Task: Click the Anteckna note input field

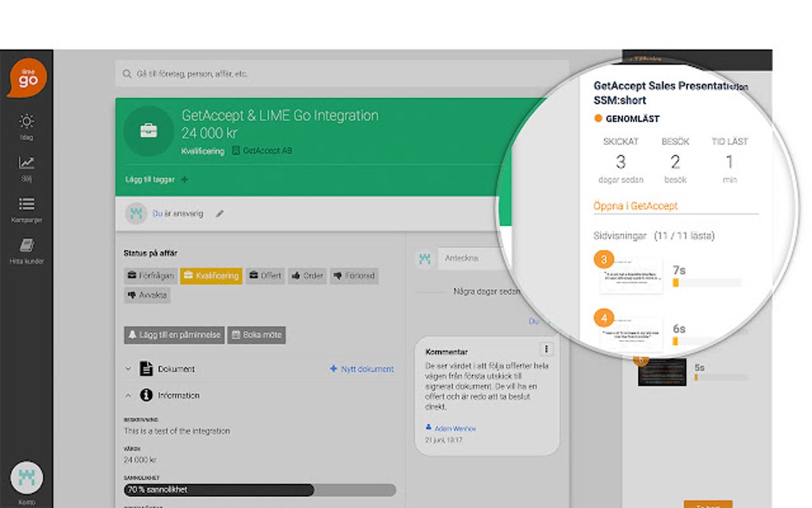Action: point(474,258)
